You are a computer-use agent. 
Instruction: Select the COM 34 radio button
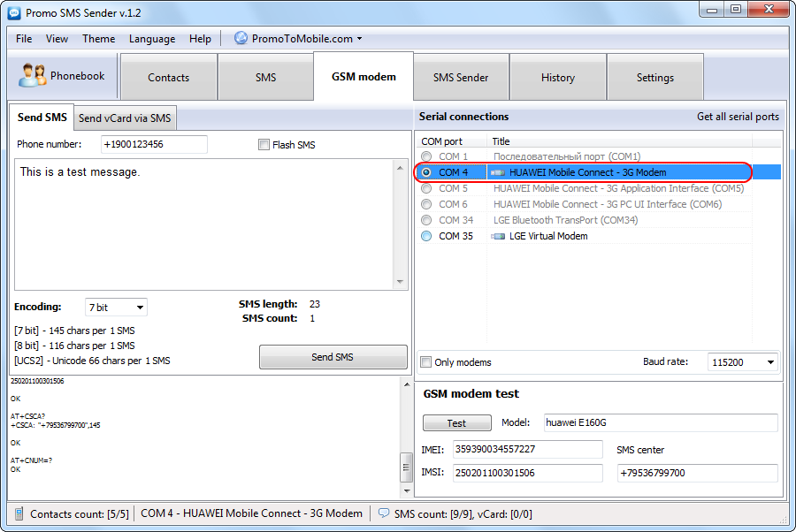click(x=426, y=220)
